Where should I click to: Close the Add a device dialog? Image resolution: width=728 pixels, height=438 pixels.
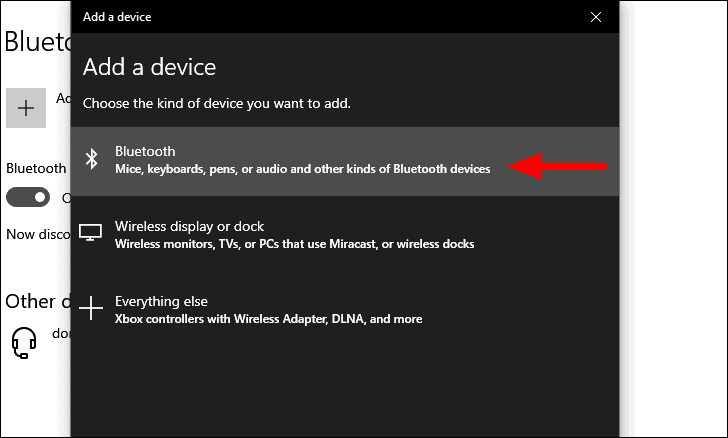pos(596,17)
